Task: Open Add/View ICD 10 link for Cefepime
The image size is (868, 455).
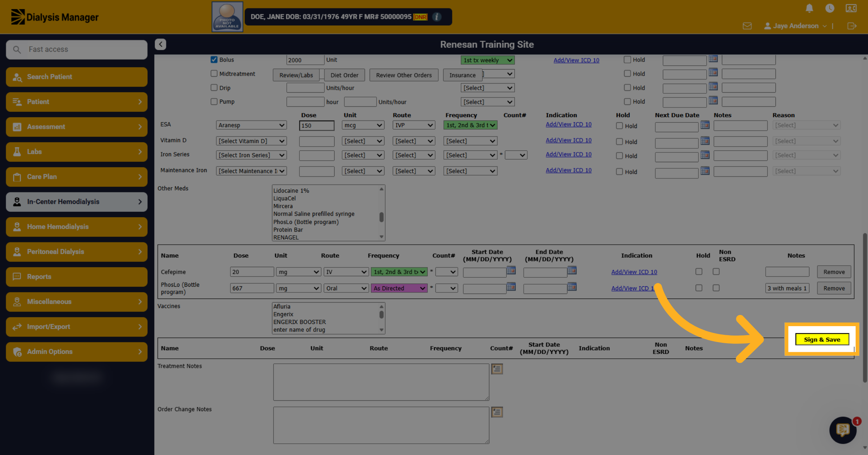Action: 634,272
